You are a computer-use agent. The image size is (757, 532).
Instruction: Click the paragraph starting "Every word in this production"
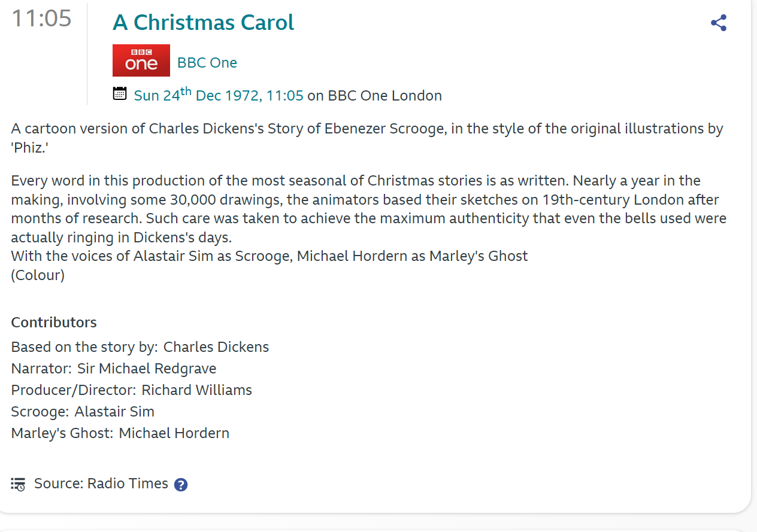pos(368,209)
